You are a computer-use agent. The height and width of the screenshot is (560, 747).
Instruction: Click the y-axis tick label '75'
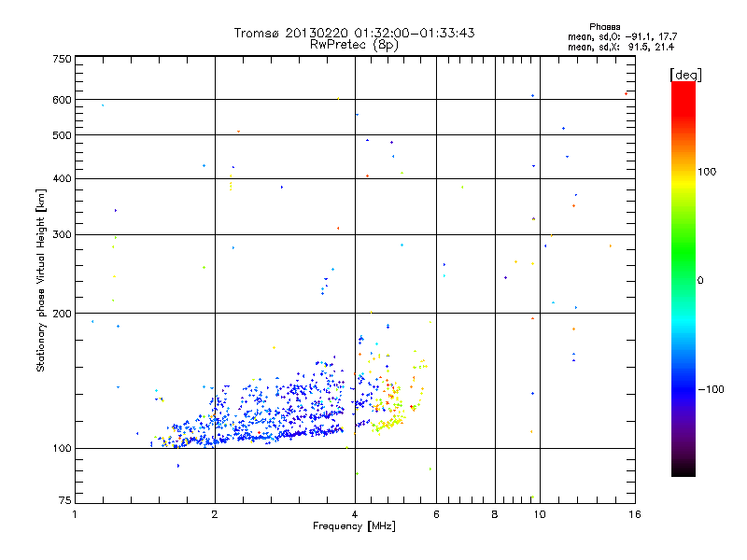click(65, 500)
